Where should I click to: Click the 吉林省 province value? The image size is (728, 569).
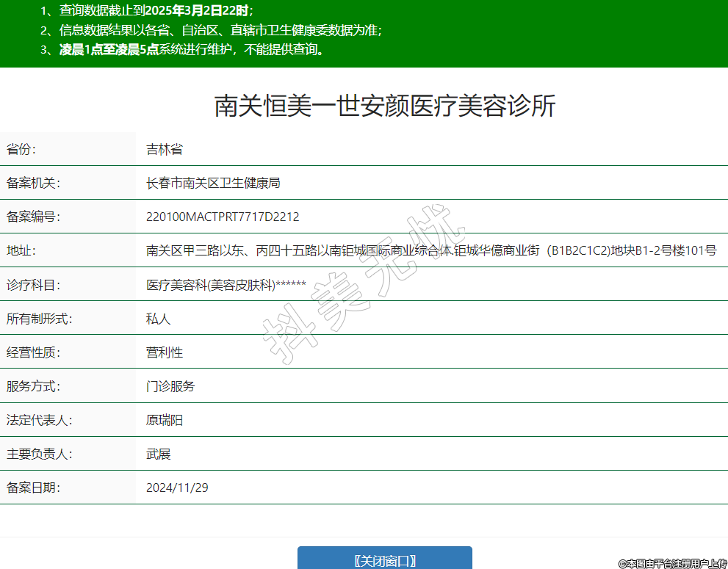pyautogui.click(x=164, y=150)
